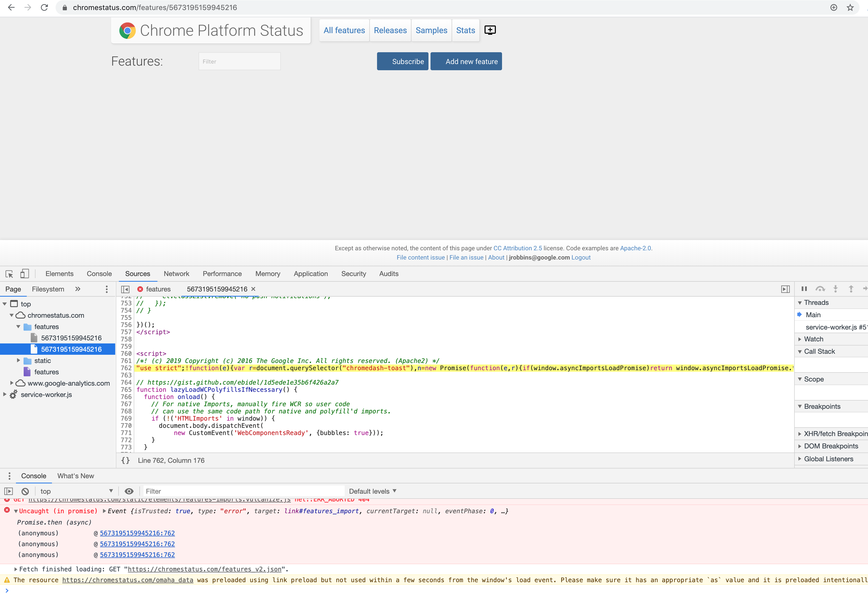Click the console Filter field
868x594 pixels.
(244, 491)
